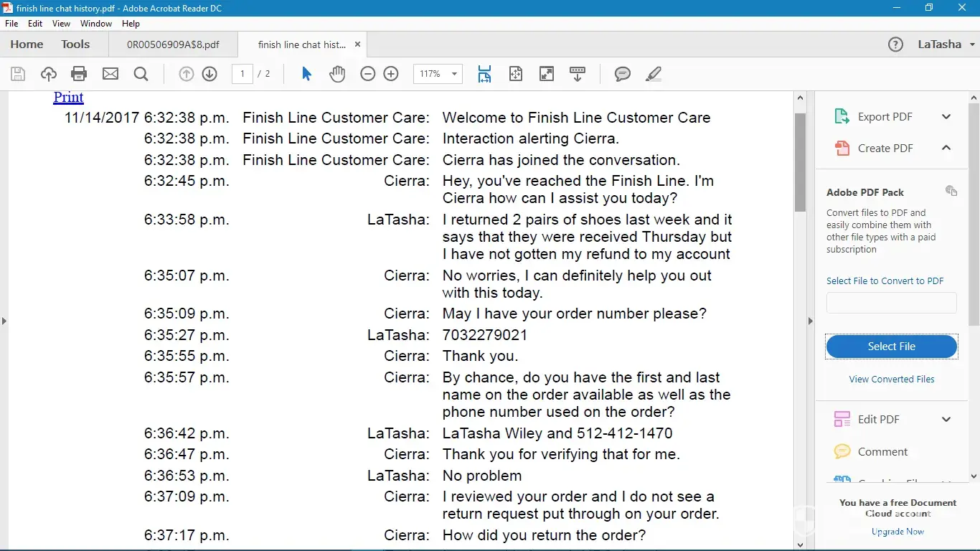Choose the Selection arrow tool
Viewport: 980px width, 551px height.
tap(306, 74)
